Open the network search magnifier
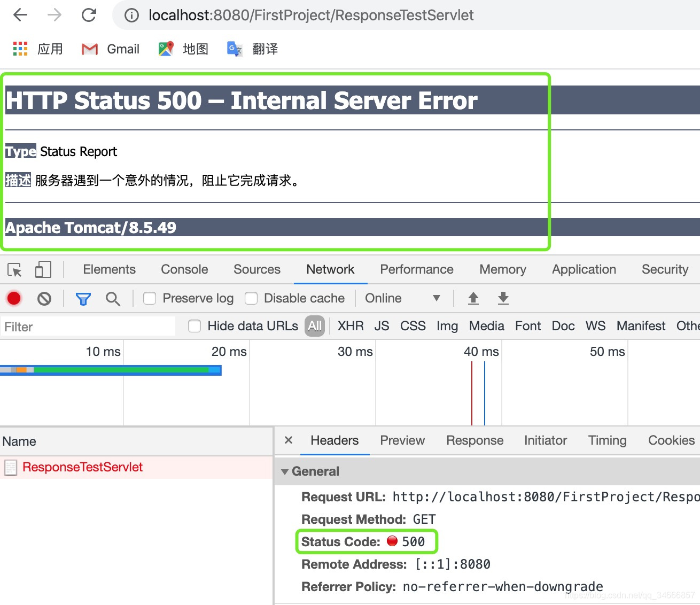 point(113,299)
